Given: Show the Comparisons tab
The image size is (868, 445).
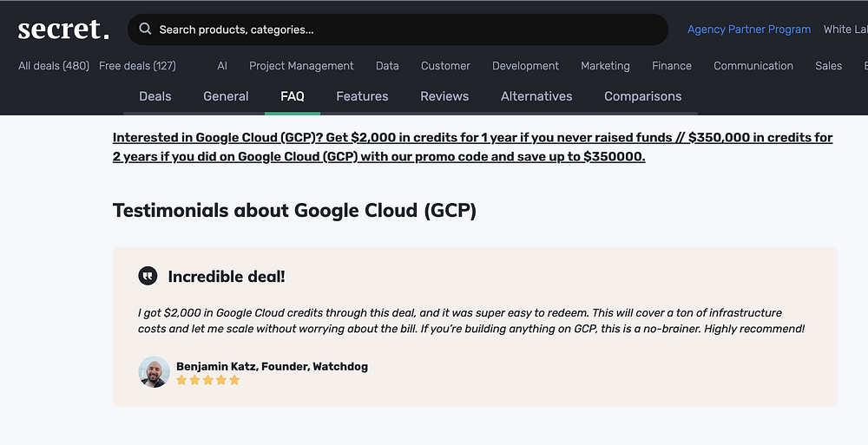Looking at the screenshot, I should pyautogui.click(x=642, y=96).
